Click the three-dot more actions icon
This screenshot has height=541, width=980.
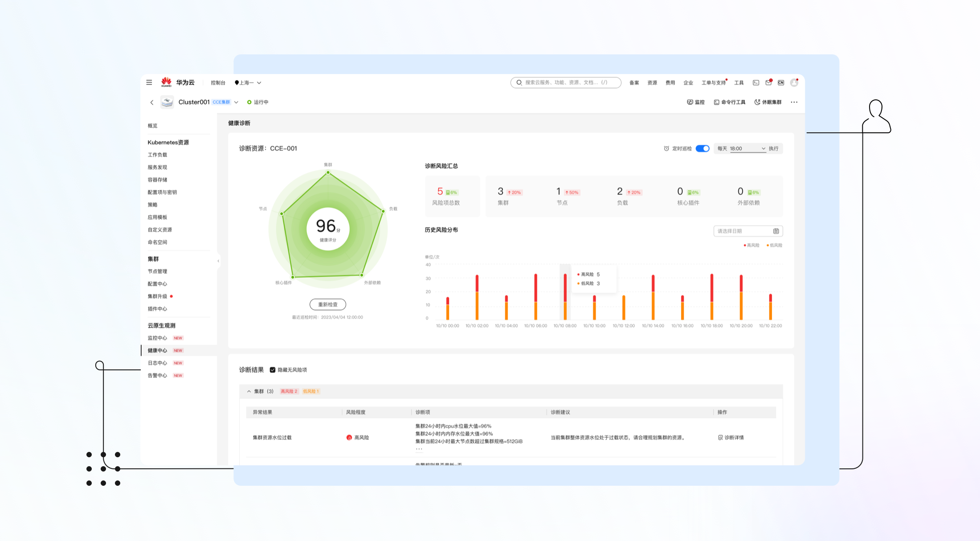(794, 102)
